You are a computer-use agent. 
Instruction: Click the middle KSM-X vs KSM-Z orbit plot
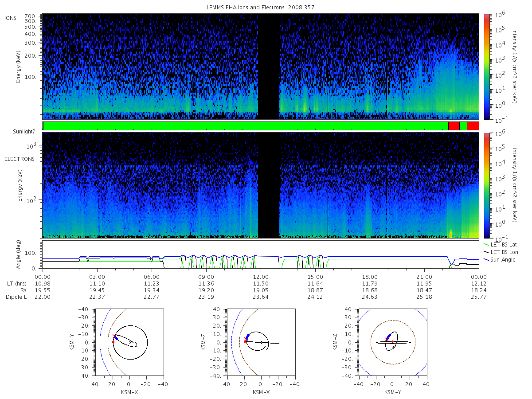[x=261, y=342]
